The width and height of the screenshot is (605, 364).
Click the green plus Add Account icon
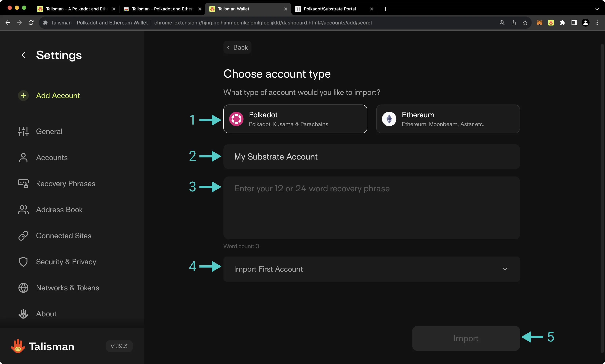[23, 95]
